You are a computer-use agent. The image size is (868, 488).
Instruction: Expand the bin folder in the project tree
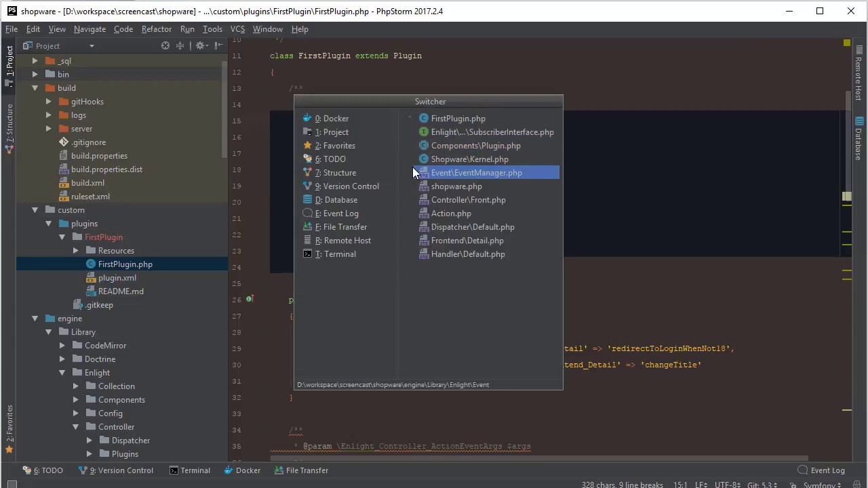click(35, 75)
